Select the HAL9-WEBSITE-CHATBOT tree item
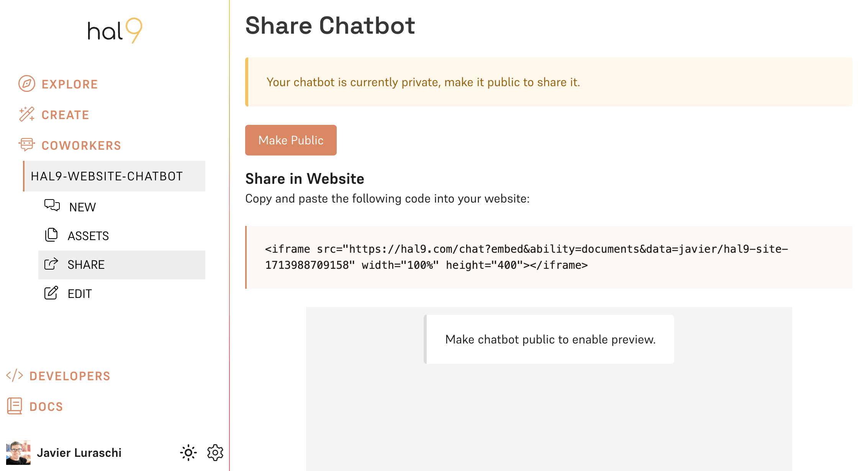 114,176
